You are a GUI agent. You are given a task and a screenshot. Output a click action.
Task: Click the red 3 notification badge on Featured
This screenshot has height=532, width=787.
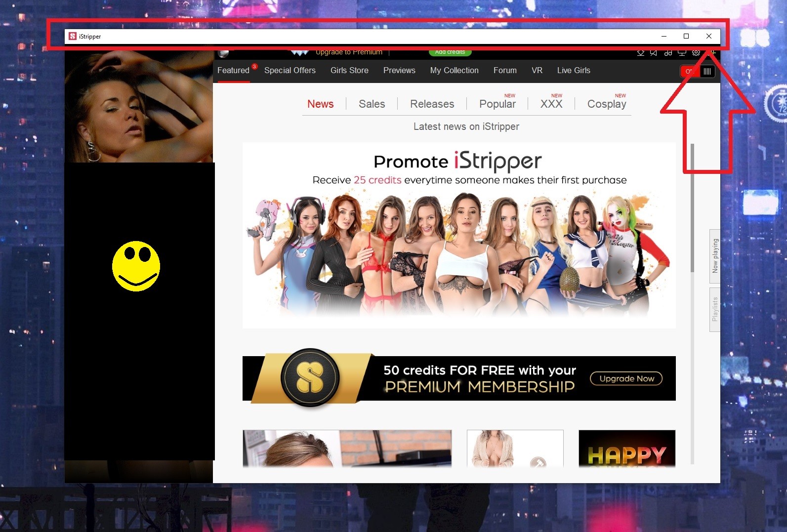point(254,66)
